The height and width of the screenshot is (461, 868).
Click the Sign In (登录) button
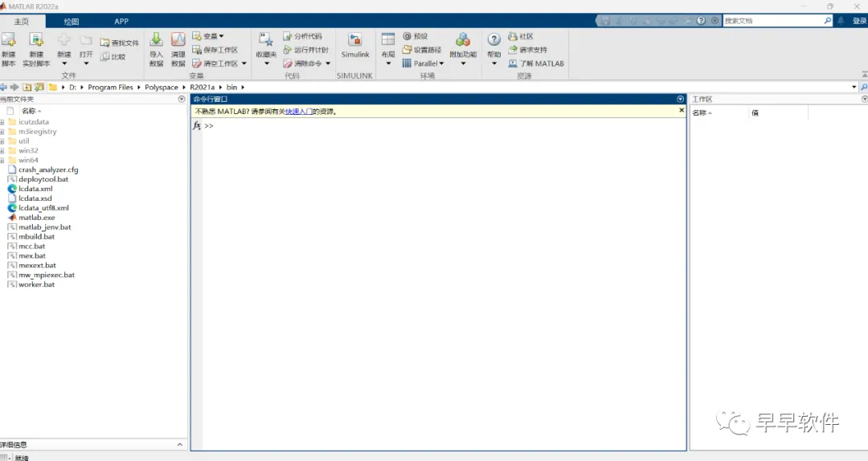(x=860, y=20)
